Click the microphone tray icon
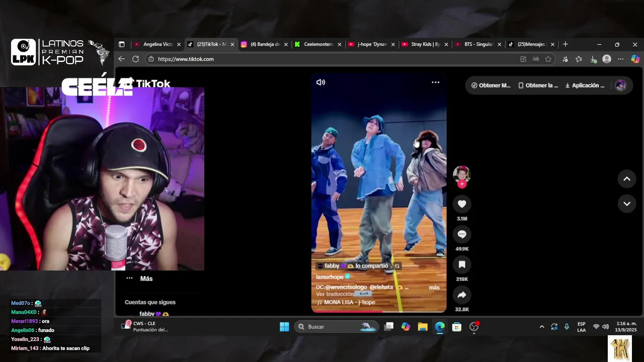The image size is (644, 362). (567, 327)
